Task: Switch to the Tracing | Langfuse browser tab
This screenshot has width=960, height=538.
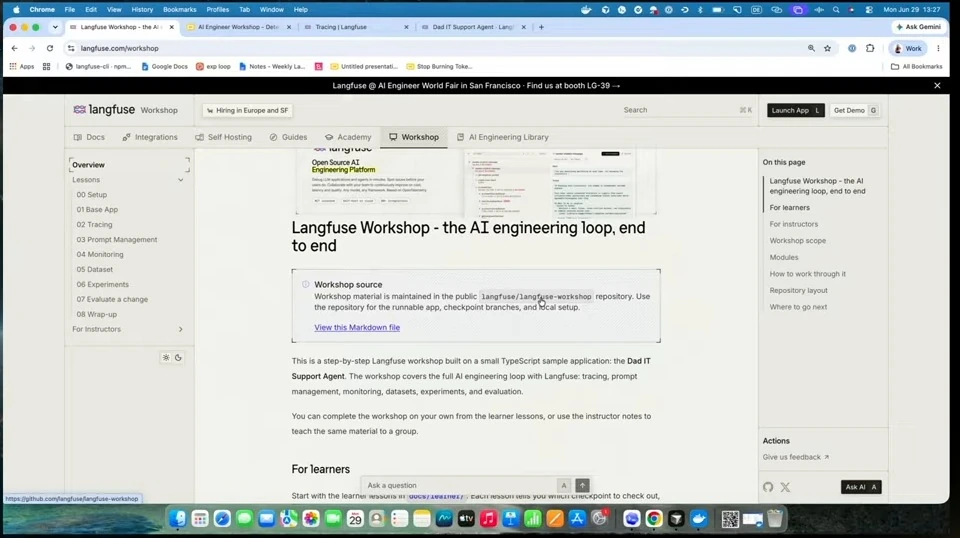Action: (x=356, y=27)
